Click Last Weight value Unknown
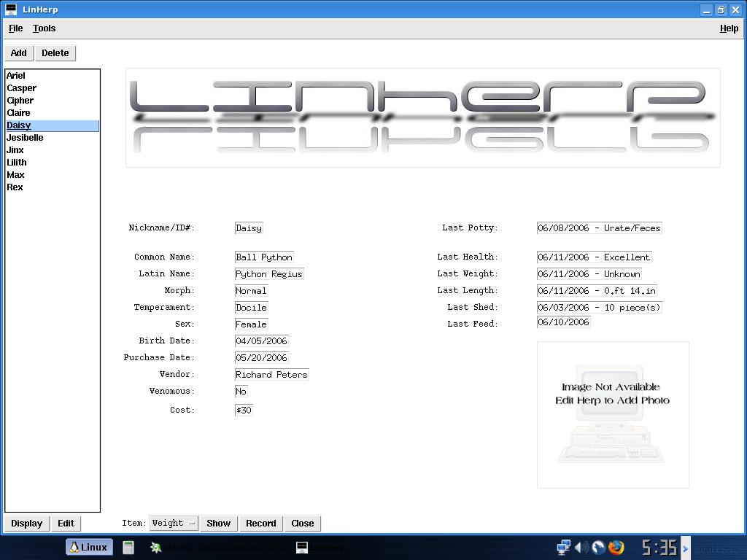This screenshot has height=560, width=747. (589, 274)
